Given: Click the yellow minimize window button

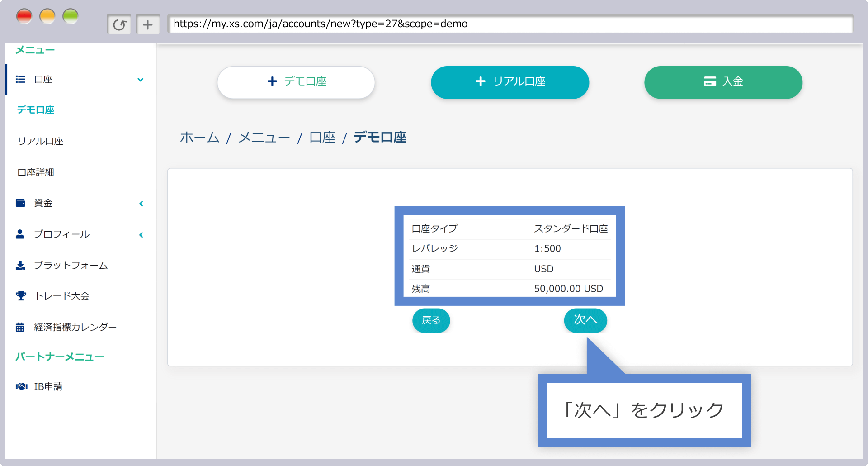Looking at the screenshot, I should pyautogui.click(x=47, y=17).
